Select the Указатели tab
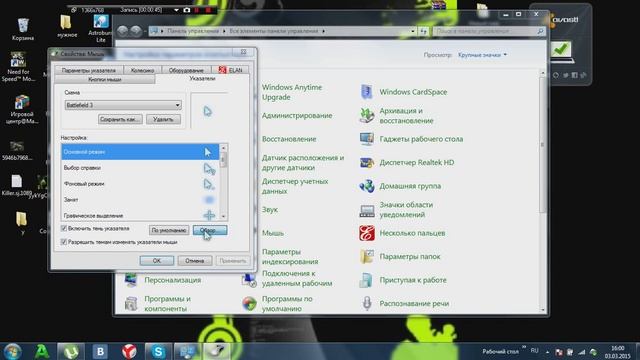This screenshot has height=360, width=640. point(202,78)
